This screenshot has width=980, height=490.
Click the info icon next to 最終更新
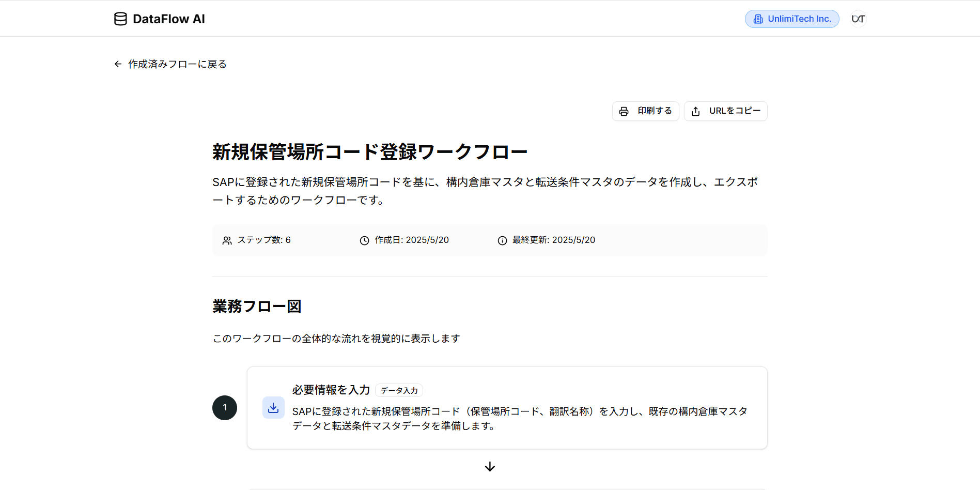click(x=502, y=240)
